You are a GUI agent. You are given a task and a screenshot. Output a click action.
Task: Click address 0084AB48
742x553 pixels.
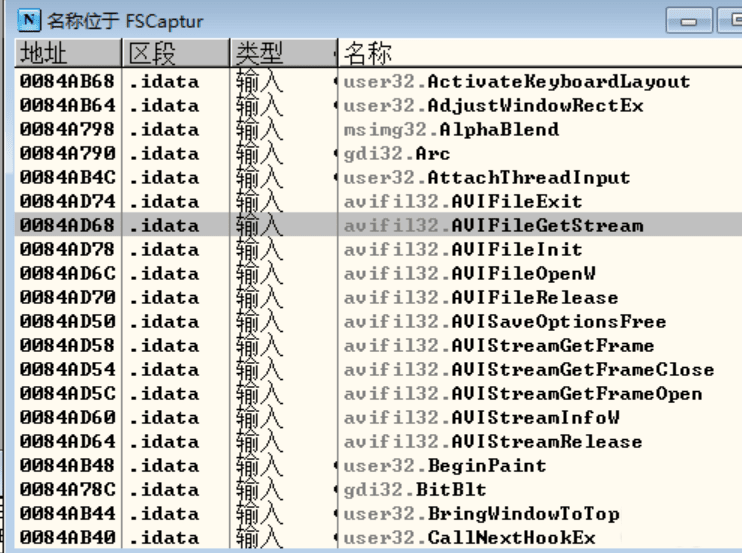67,466
